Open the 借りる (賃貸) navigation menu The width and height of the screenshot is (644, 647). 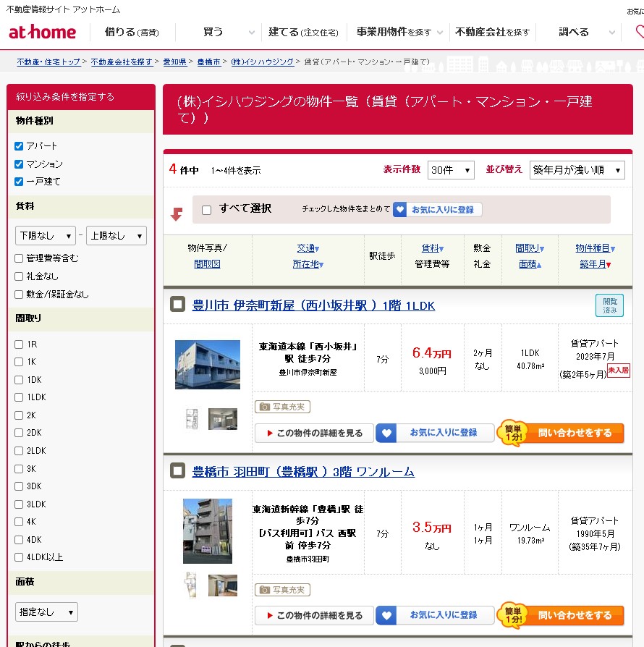pyautogui.click(x=131, y=33)
